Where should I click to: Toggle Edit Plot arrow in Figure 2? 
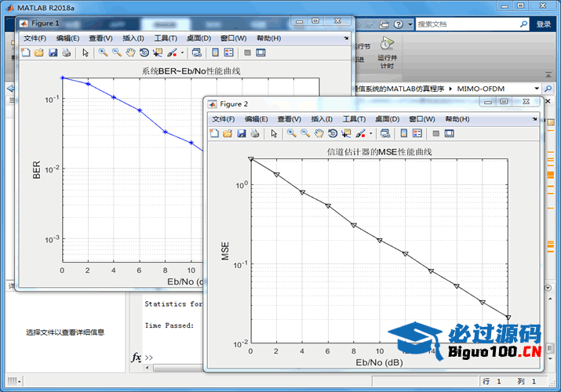(x=274, y=133)
